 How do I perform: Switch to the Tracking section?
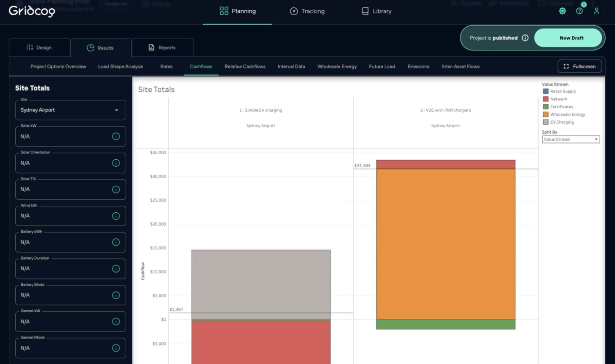pos(307,11)
